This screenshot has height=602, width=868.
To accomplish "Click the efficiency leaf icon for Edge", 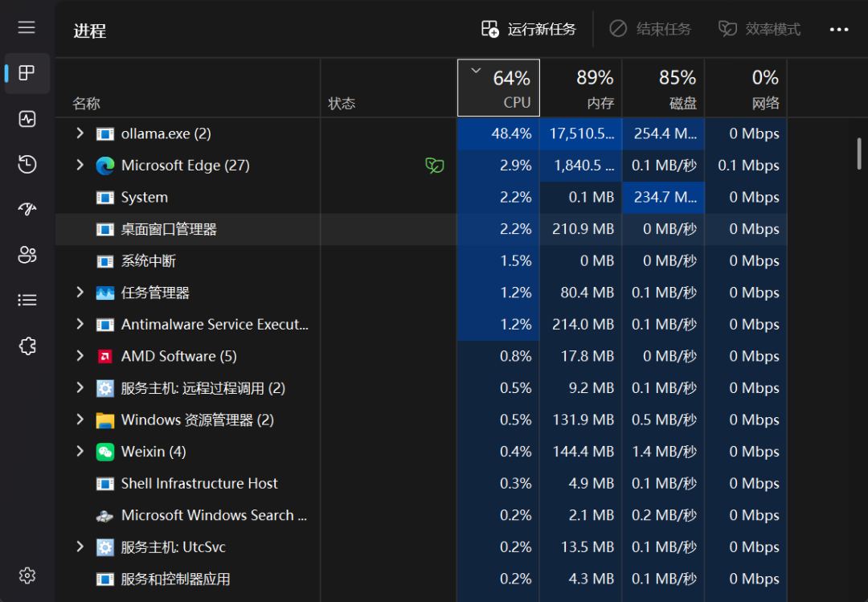I will click(x=434, y=166).
